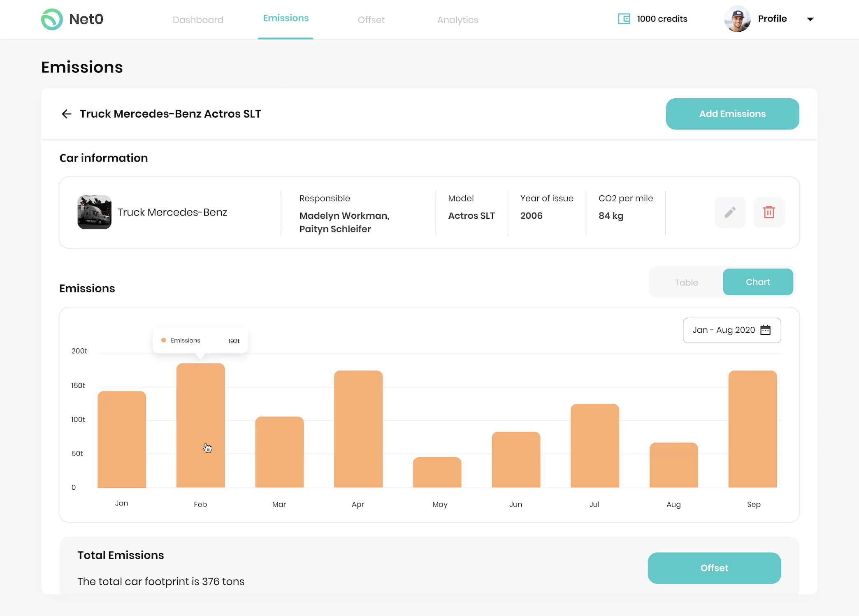Image resolution: width=859 pixels, height=616 pixels.
Task: Select the Feb emissions bar
Action: (x=200, y=425)
